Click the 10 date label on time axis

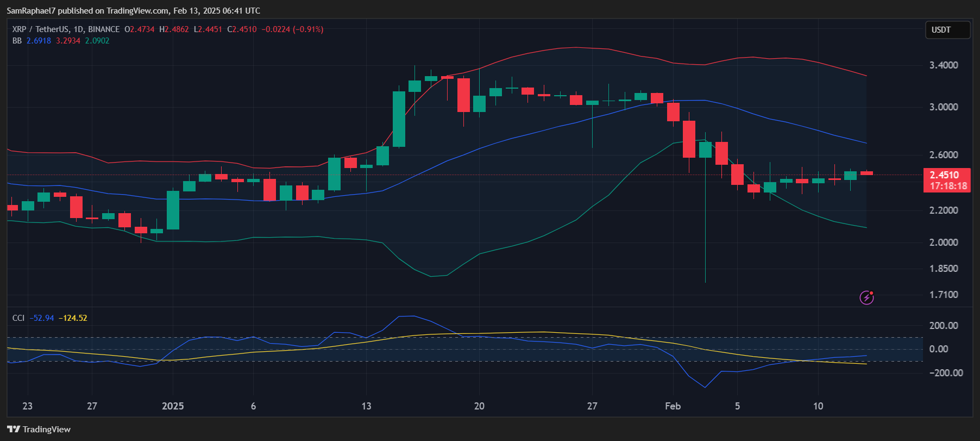818,406
